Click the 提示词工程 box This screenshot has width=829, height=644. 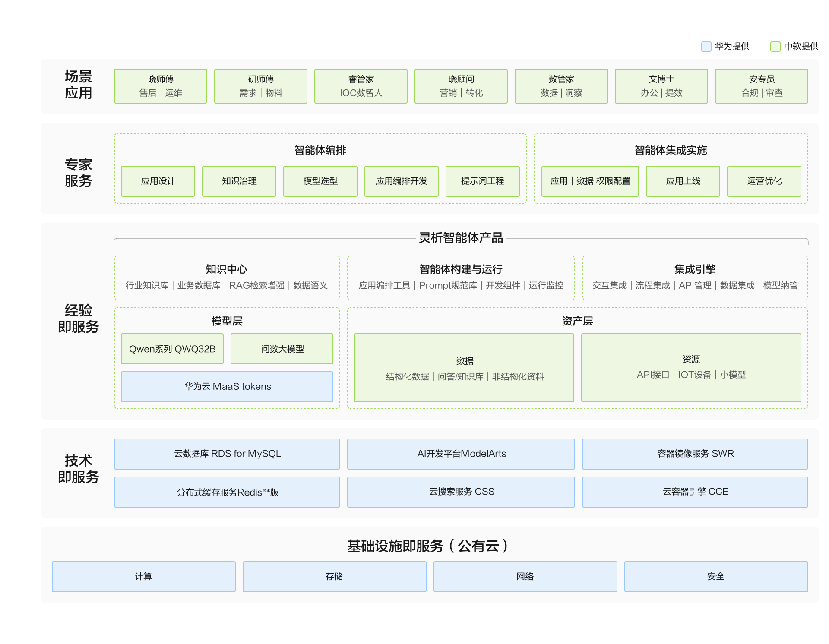(x=482, y=181)
